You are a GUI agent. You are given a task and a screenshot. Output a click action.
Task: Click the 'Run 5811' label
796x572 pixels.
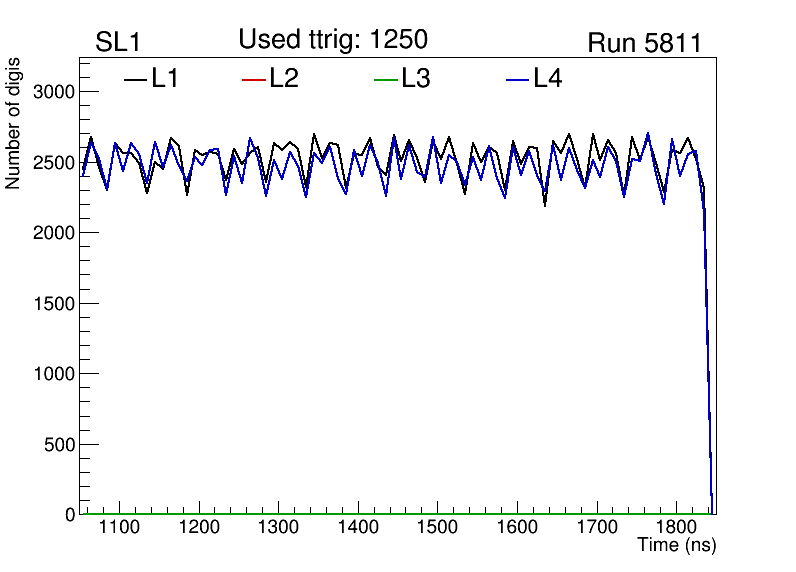click(x=644, y=43)
